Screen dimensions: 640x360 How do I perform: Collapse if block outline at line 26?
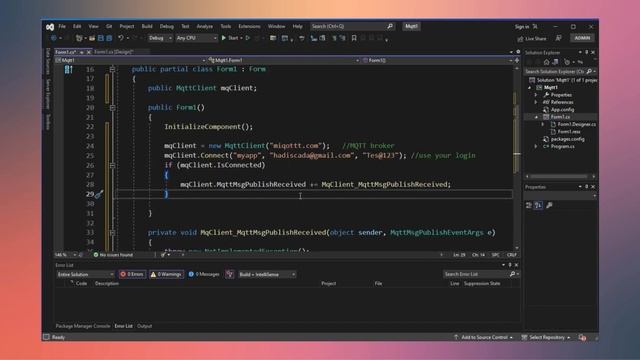pyautogui.click(x=112, y=165)
